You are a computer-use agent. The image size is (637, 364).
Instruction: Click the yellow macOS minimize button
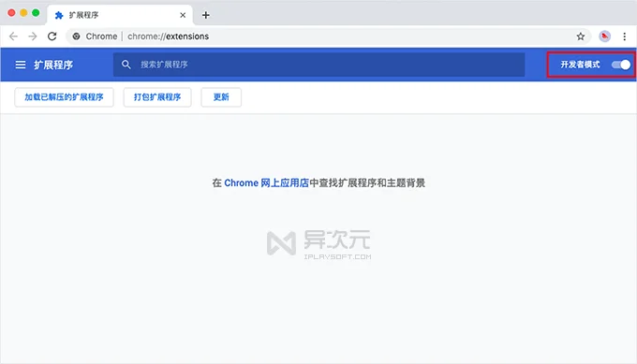pos(23,13)
